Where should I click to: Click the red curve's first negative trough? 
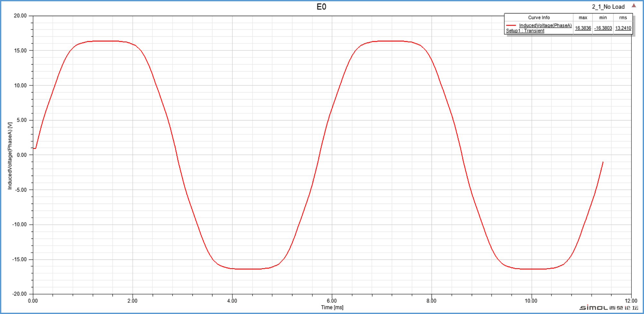tap(247, 269)
